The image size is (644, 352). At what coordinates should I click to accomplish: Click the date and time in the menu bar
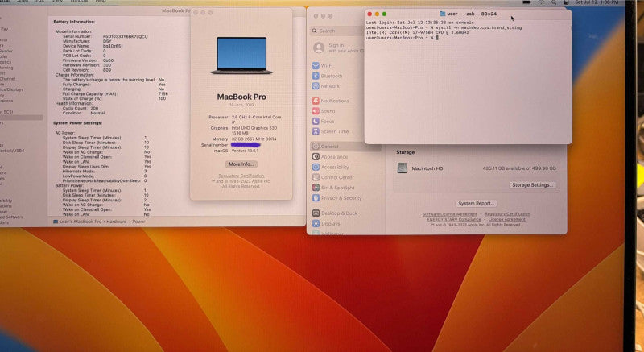click(597, 2)
